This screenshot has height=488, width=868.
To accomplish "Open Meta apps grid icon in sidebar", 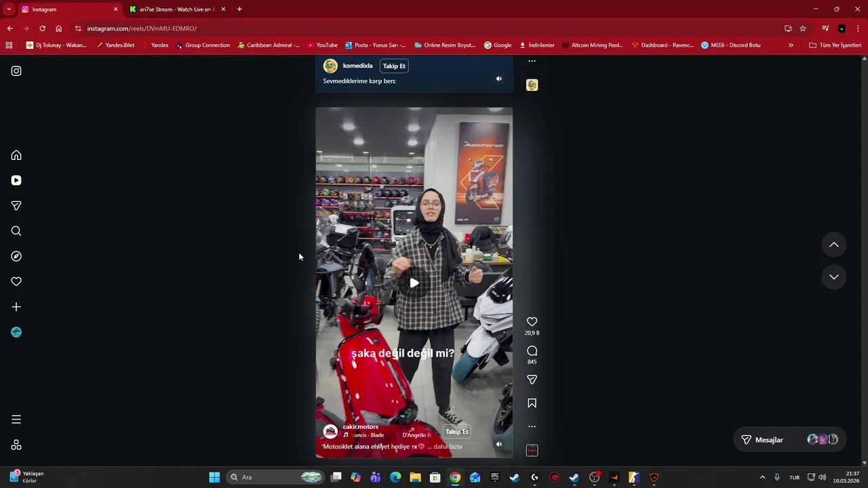I will pos(16,445).
